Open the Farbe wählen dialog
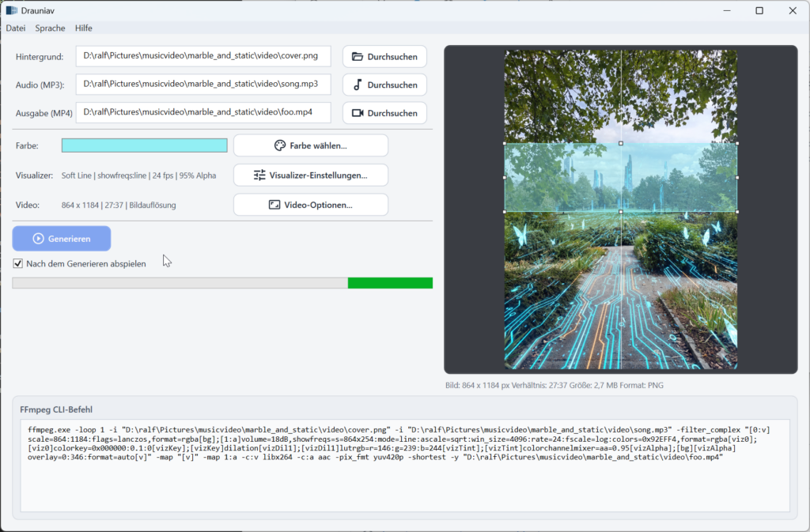Image resolution: width=810 pixels, height=532 pixels. coord(310,145)
